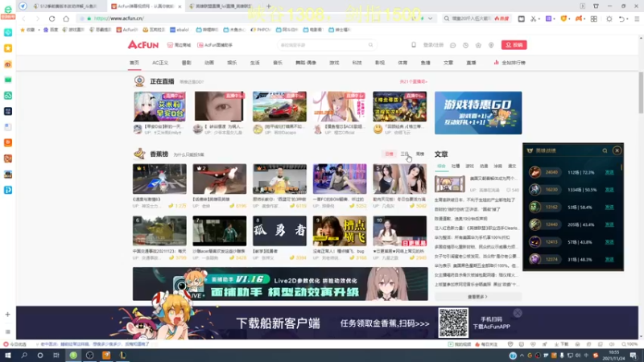Click the plus icon at sidebar bottom
The width and height of the screenshot is (644, 362).
[7, 315]
